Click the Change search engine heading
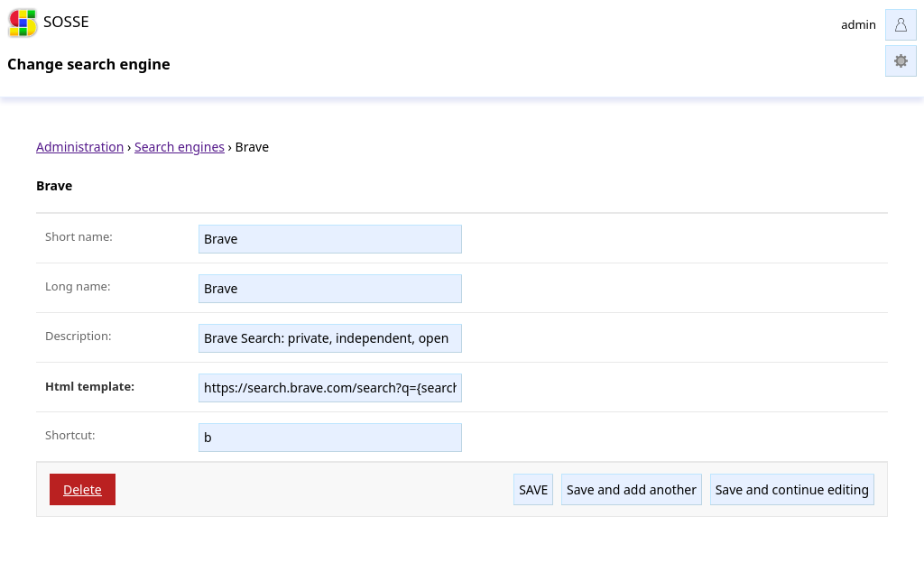 click(x=88, y=64)
